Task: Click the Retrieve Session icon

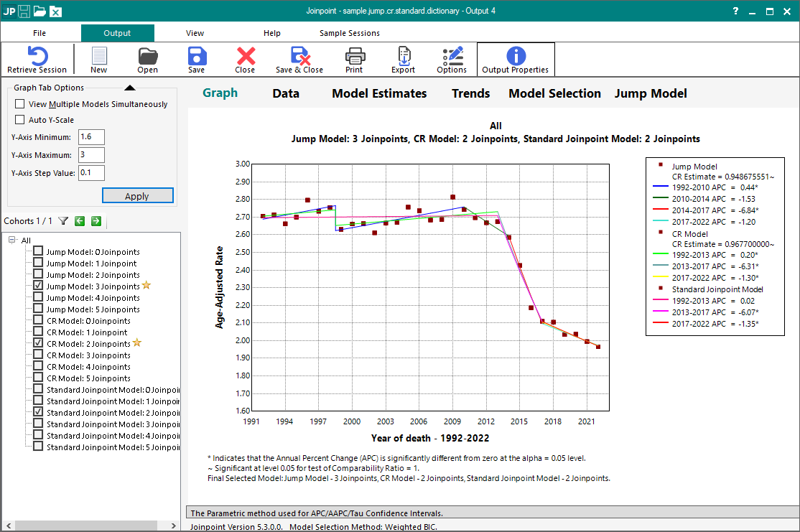Action: tap(37, 57)
